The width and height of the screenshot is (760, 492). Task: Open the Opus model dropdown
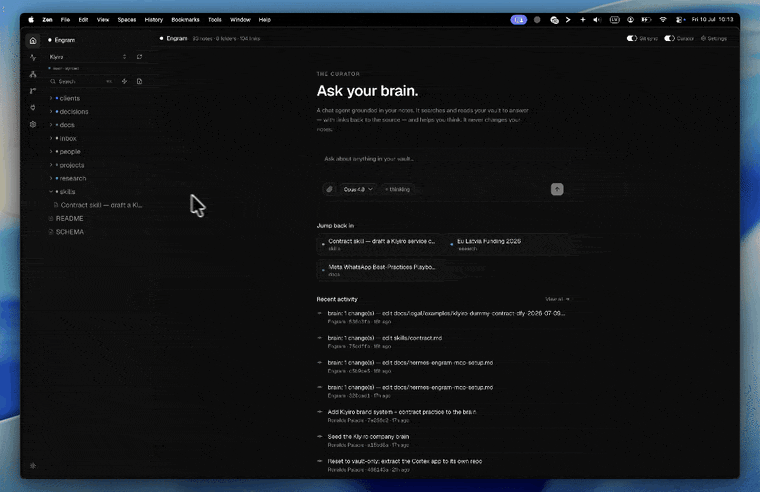[x=358, y=190]
